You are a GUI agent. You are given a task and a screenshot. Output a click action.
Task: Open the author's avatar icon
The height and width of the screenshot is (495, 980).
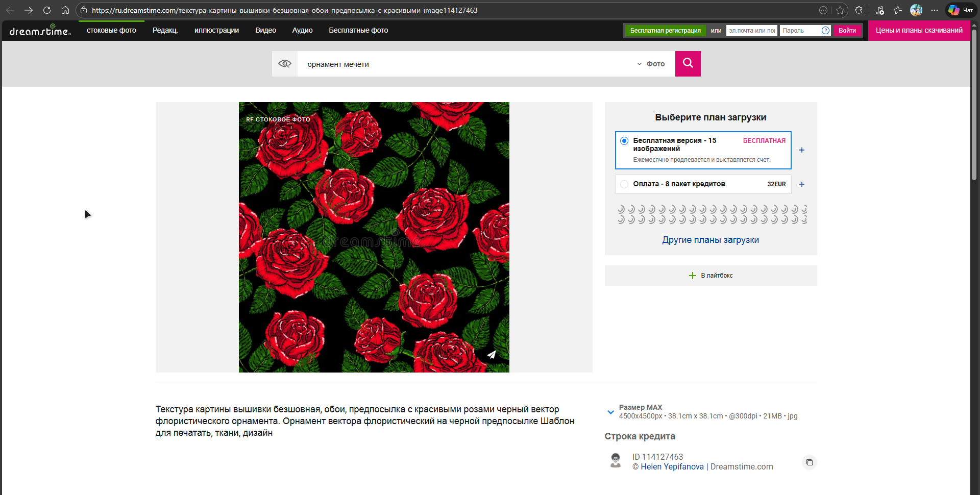(x=616, y=460)
